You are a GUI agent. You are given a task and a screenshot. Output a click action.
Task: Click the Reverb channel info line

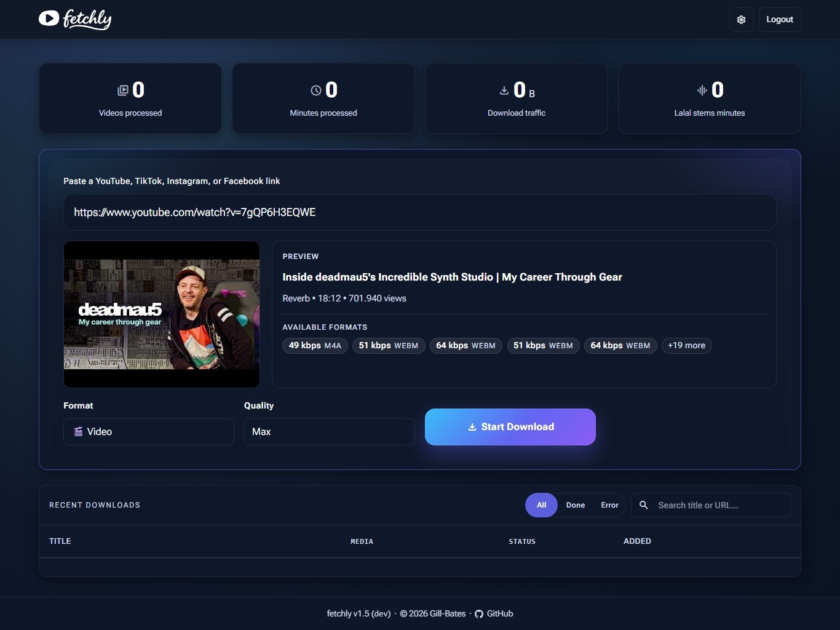pyautogui.click(x=344, y=298)
